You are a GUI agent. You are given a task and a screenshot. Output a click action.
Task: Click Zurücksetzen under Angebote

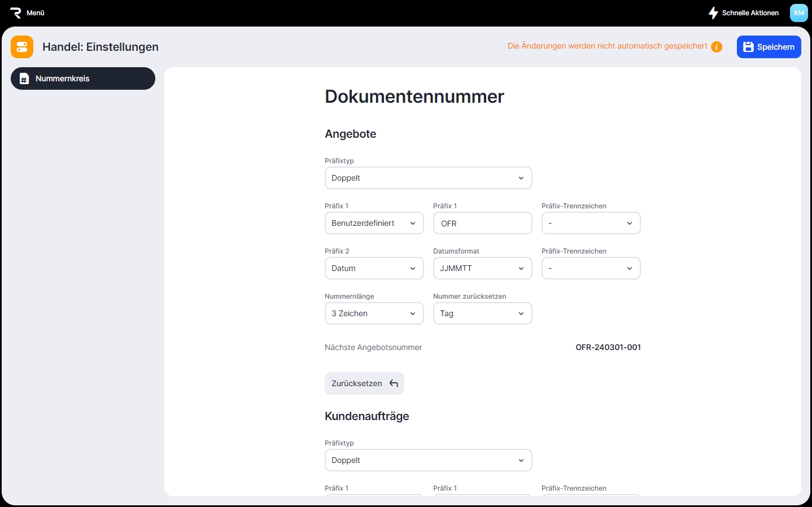364,383
